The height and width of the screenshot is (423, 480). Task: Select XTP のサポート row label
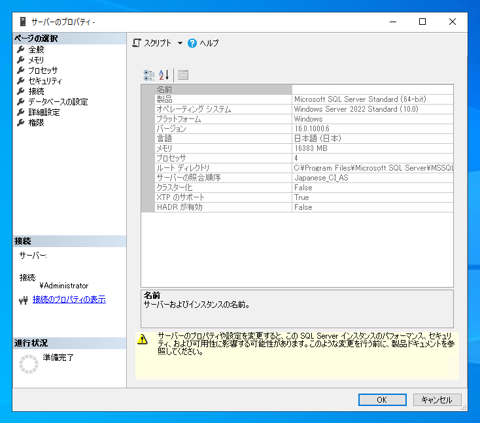pyautogui.click(x=180, y=197)
